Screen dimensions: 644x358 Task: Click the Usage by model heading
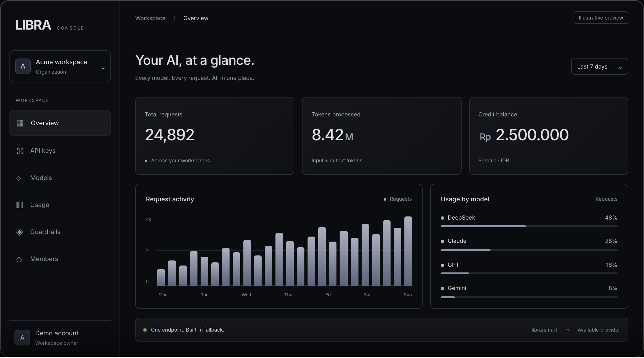465,199
